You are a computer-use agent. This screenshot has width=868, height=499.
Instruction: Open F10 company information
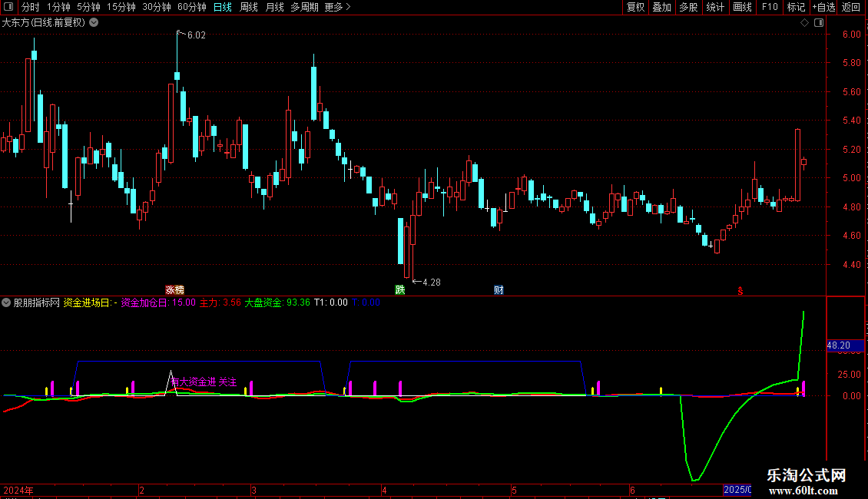click(770, 7)
